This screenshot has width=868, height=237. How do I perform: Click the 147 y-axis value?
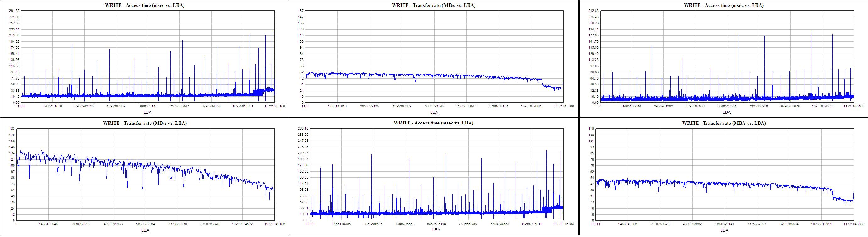click(301, 17)
